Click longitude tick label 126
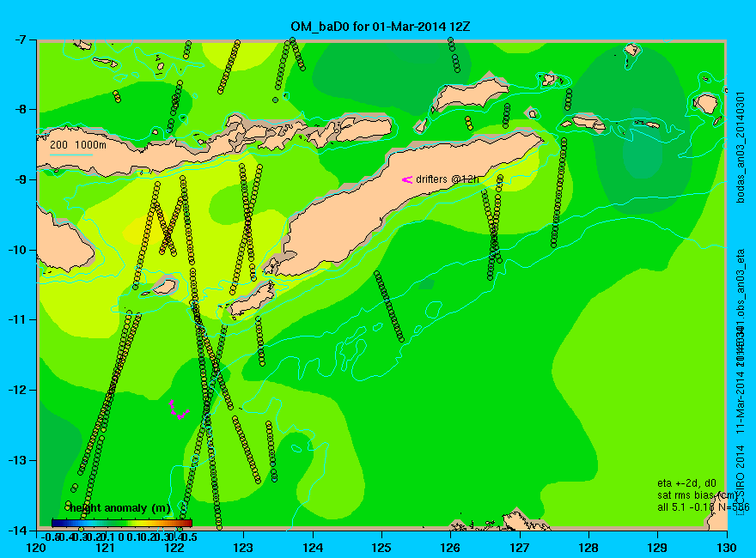756x558 pixels. coord(451,548)
